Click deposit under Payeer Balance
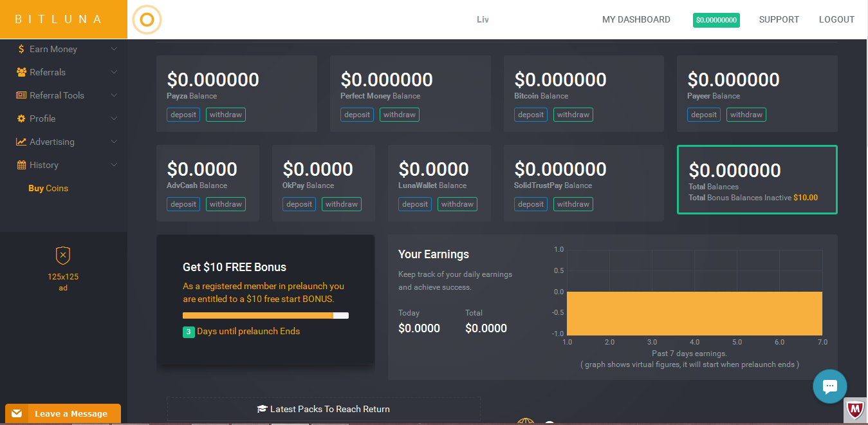The image size is (868, 425). pos(704,115)
